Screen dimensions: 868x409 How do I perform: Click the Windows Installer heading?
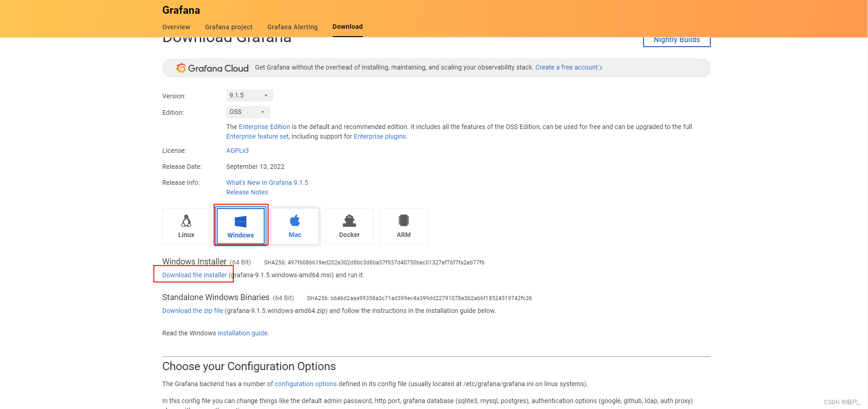tap(194, 262)
